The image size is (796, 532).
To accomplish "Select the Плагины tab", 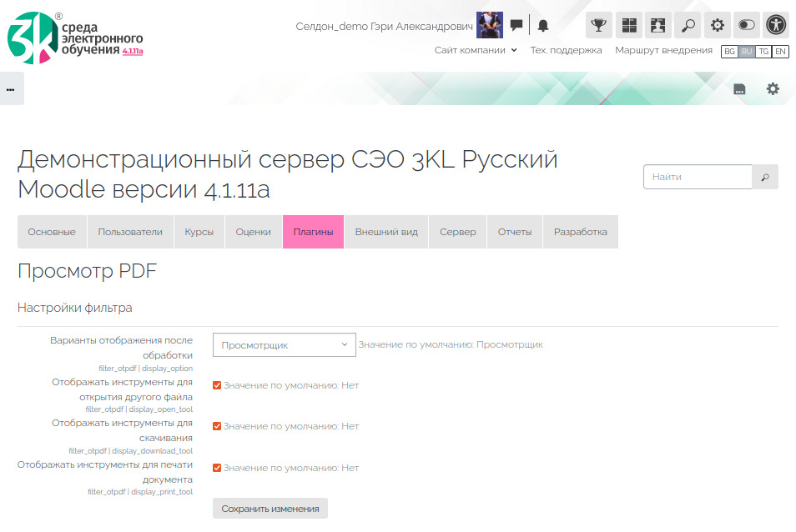I will tap(313, 232).
